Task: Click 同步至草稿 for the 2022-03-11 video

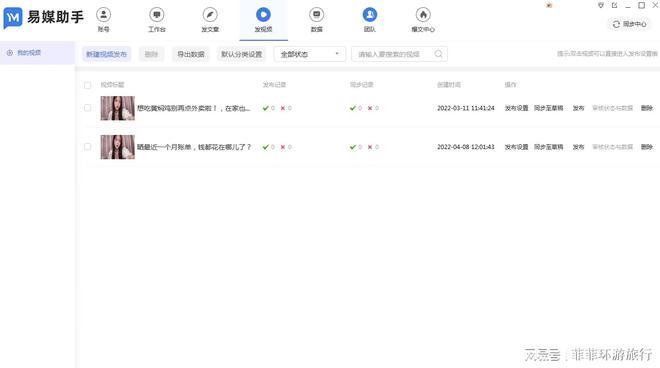Action: click(548, 108)
